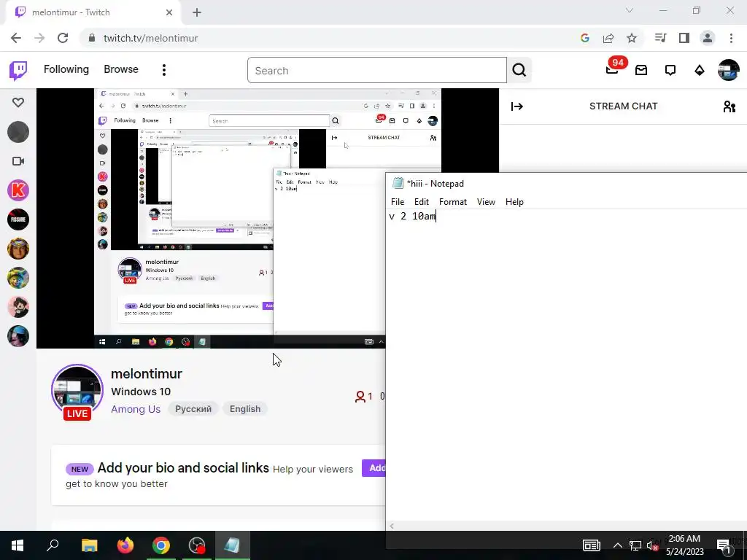Open the user avatar menu on Twitch
This screenshot has width=747, height=560.
pyautogui.click(x=729, y=70)
